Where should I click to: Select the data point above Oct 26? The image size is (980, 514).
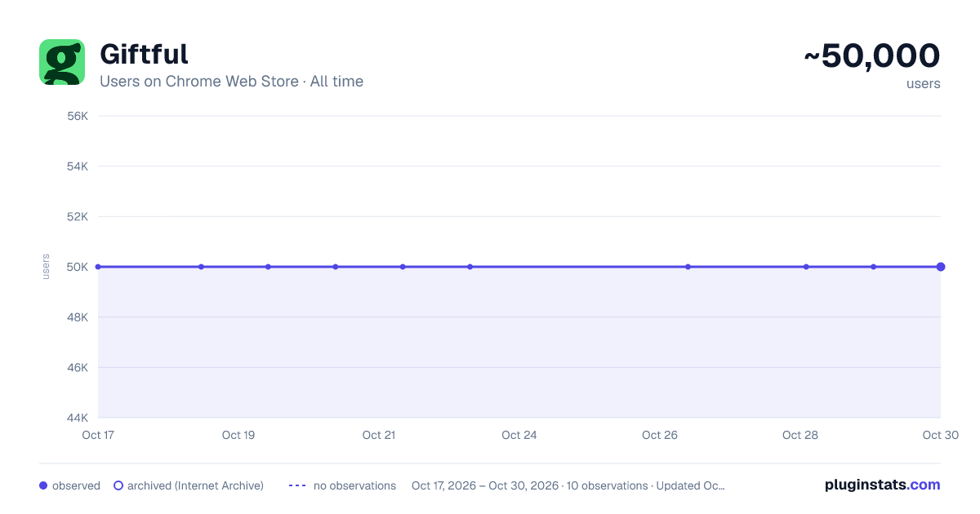coord(688,267)
